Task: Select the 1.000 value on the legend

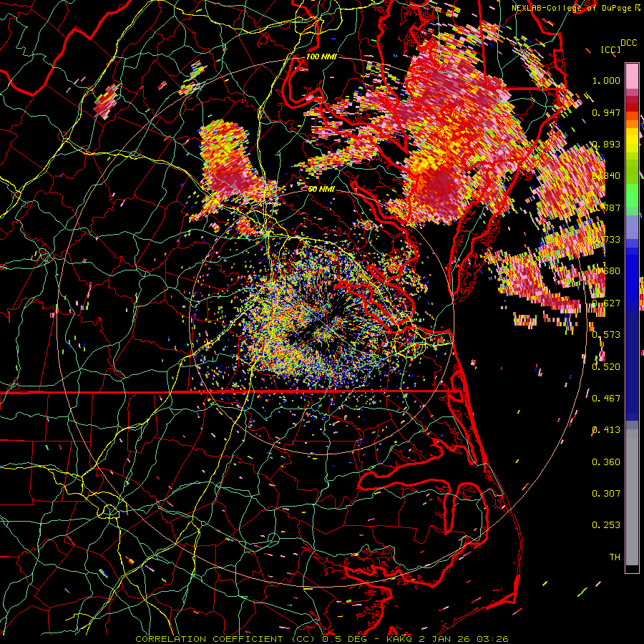Action: (x=606, y=80)
